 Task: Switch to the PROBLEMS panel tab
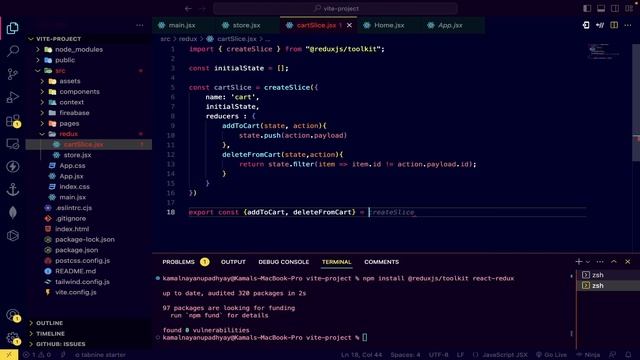(x=178, y=262)
